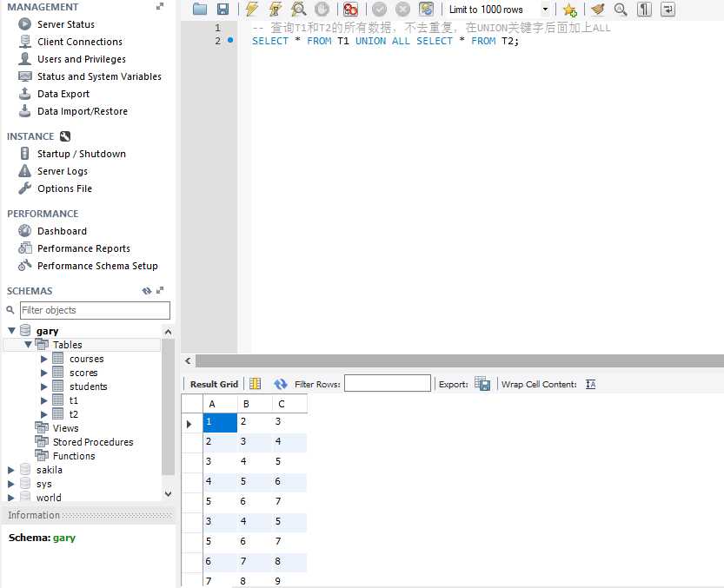724x588 pixels.
Task: Expand the sakila schema
Action: tap(11, 470)
